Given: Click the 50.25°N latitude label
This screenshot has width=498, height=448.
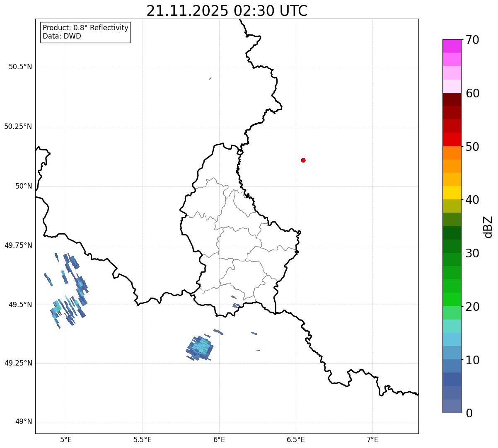Looking at the screenshot, I should (x=18, y=126).
